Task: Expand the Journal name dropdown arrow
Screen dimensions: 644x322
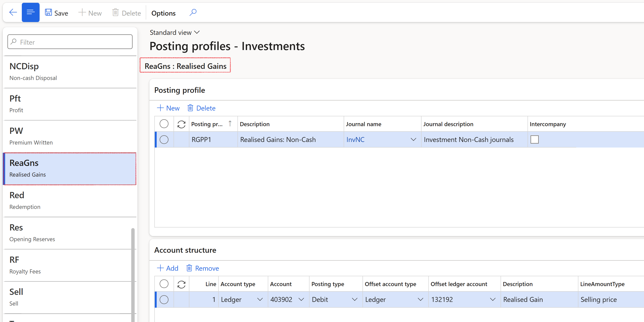Action: tap(414, 139)
